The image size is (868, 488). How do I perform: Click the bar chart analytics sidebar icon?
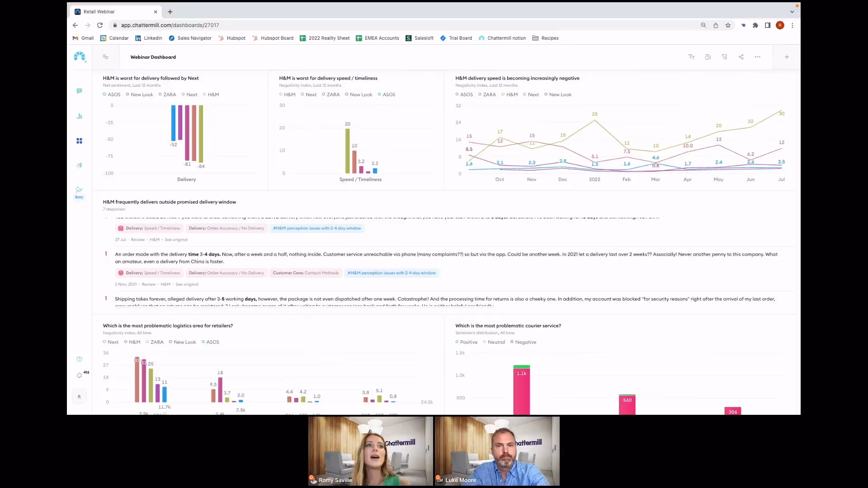click(x=79, y=116)
